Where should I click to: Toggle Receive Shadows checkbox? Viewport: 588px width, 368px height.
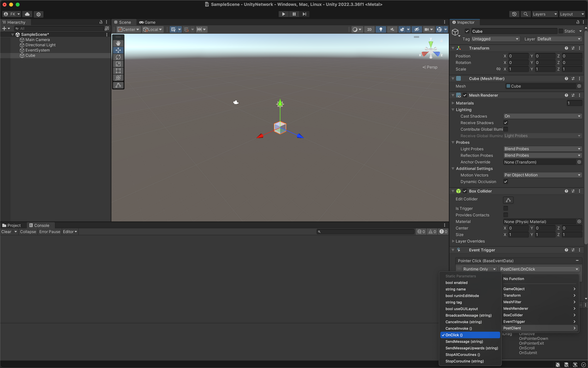click(506, 123)
